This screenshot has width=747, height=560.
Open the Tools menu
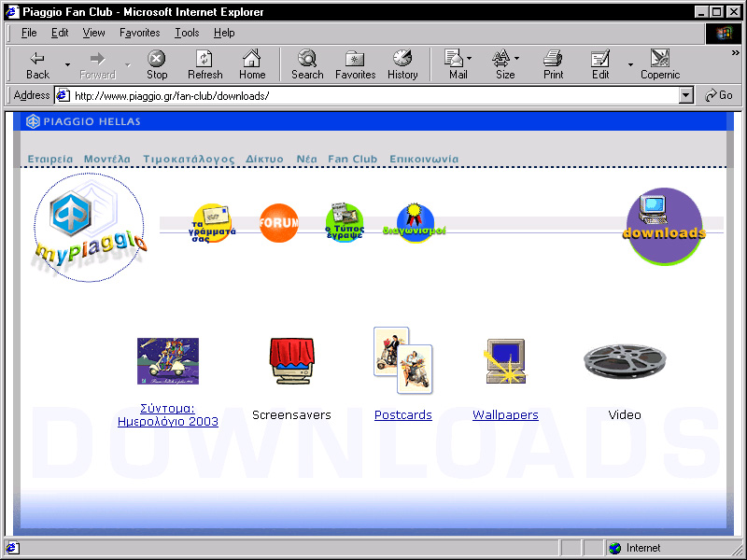[x=187, y=33]
